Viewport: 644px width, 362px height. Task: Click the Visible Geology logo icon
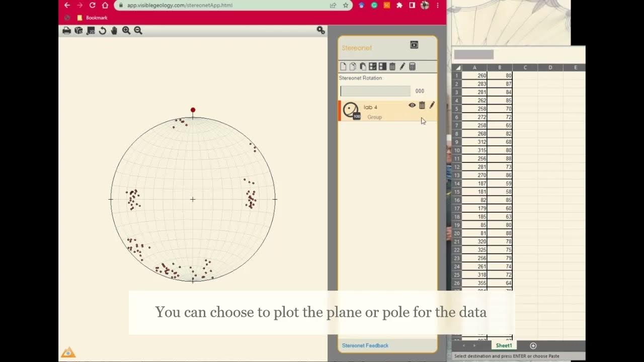68,352
